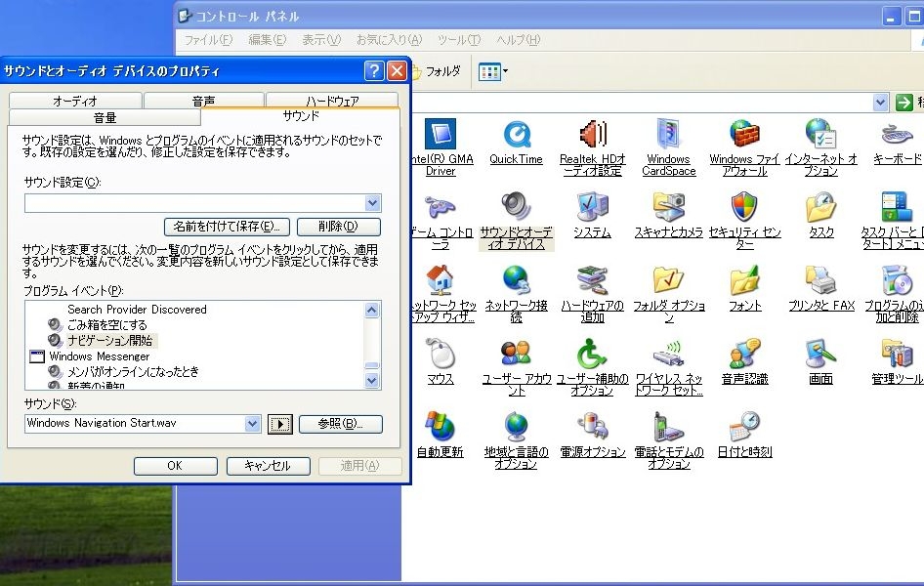Open Network Connections (ネットワーク接続) icon
The width and height of the screenshot is (924, 586).
tap(517, 280)
